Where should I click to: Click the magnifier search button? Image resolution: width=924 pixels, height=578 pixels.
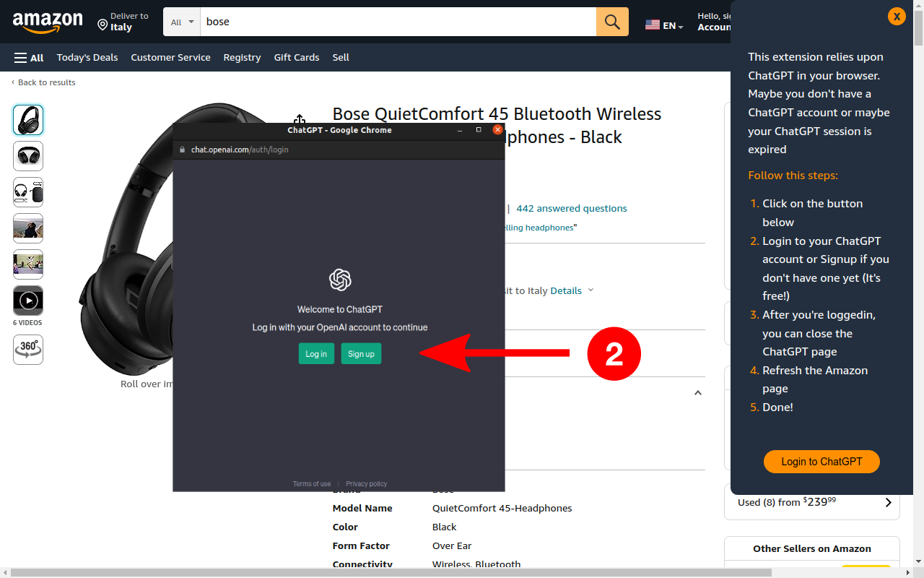pyautogui.click(x=612, y=22)
